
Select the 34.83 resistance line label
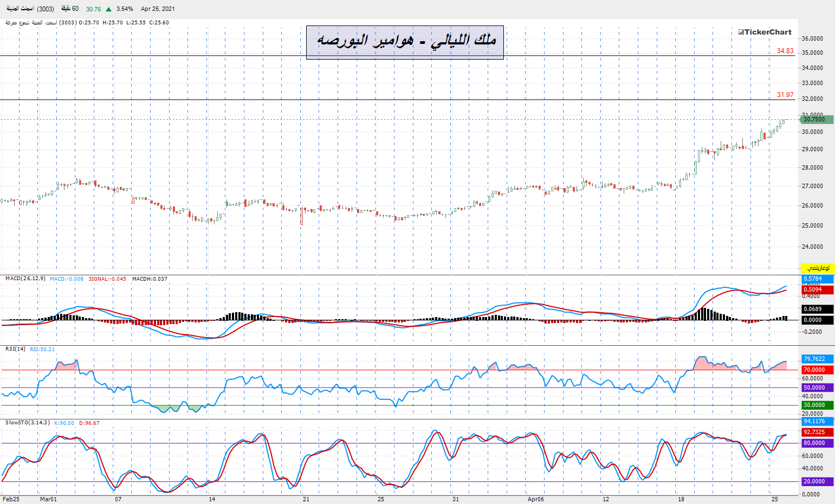point(785,51)
